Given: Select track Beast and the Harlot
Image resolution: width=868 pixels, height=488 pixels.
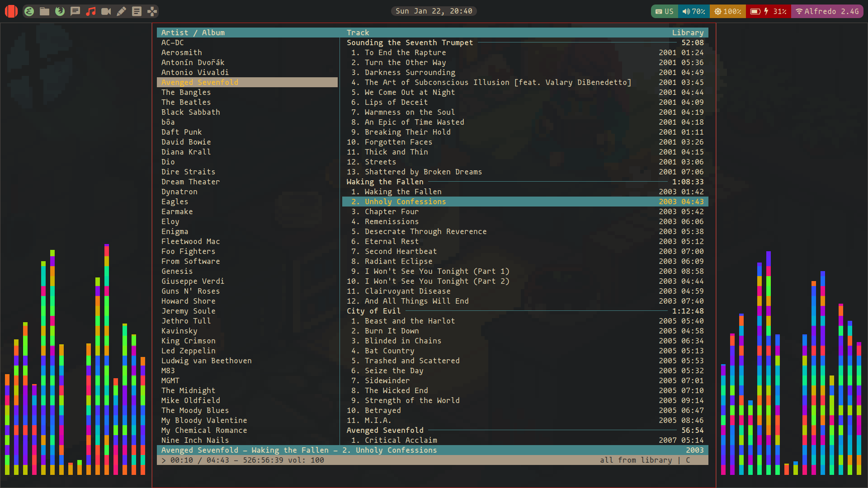Looking at the screenshot, I should coord(409,320).
